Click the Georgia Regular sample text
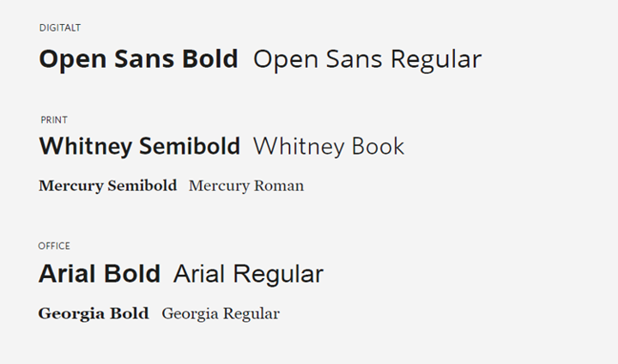Screen dimensions: 618x364 tap(221, 313)
